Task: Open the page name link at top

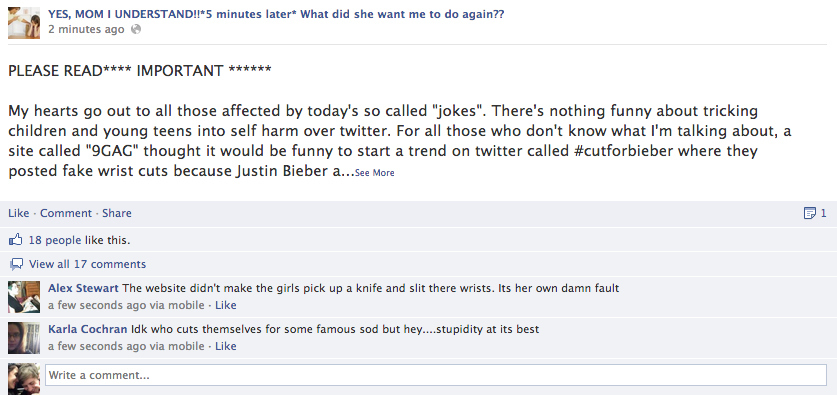Action: [276, 14]
